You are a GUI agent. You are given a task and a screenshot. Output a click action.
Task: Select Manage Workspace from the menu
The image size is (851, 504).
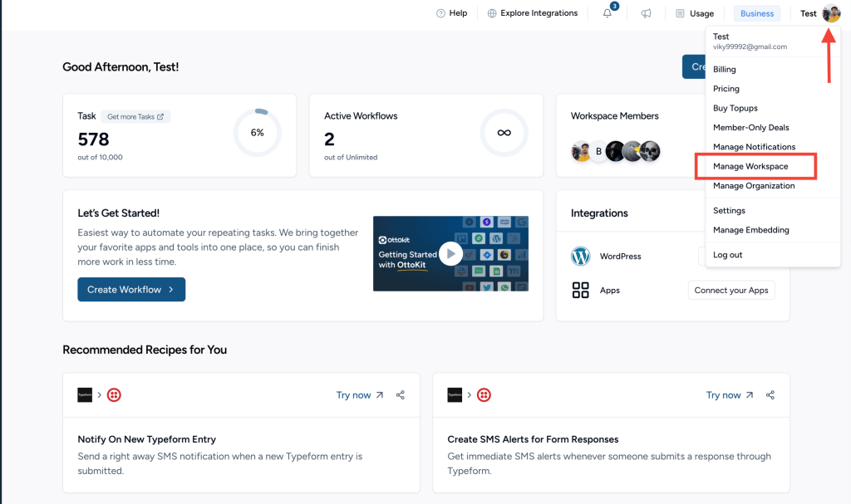pos(750,167)
